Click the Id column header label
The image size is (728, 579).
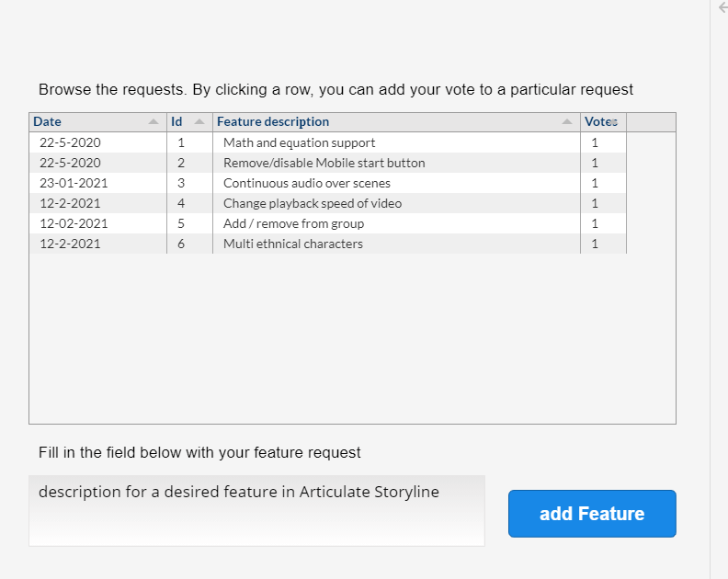(176, 121)
